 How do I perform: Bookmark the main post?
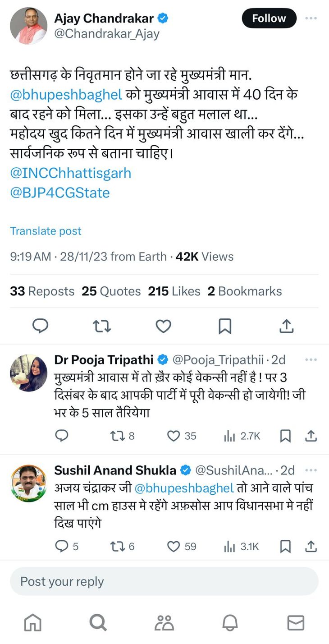coord(224,326)
